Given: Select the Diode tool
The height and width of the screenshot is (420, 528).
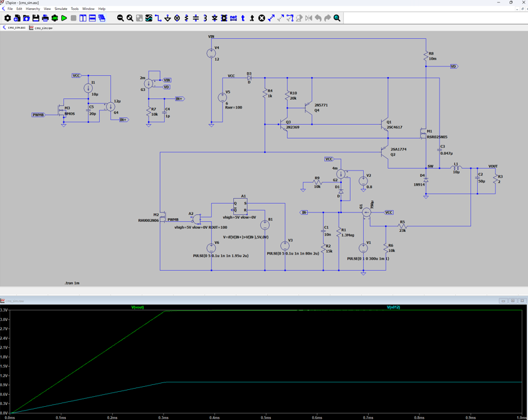Looking at the screenshot, I should click(214, 18).
